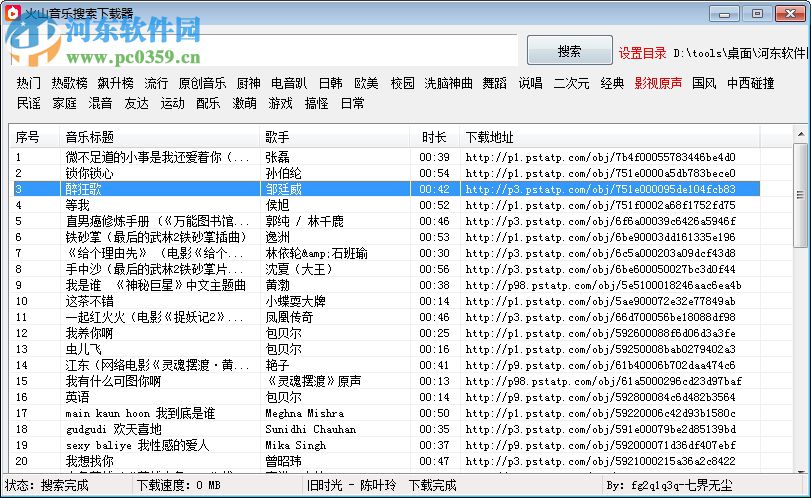Open the 飙升榜 category
Screen dimensions: 811x498
click(x=115, y=83)
